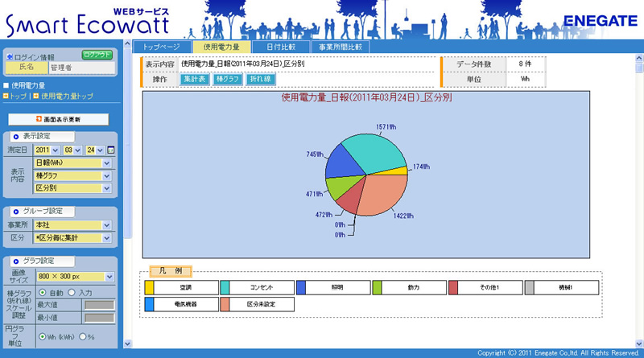644x358 pixels.
Task: Open the calendar picker icon beside 測定日
Action: pos(110,150)
